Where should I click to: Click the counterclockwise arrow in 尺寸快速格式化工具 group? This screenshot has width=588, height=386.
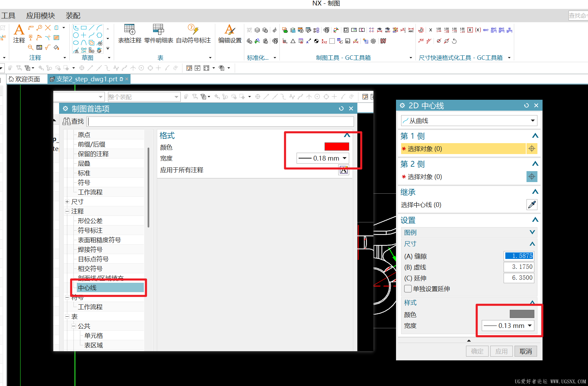tap(454, 41)
